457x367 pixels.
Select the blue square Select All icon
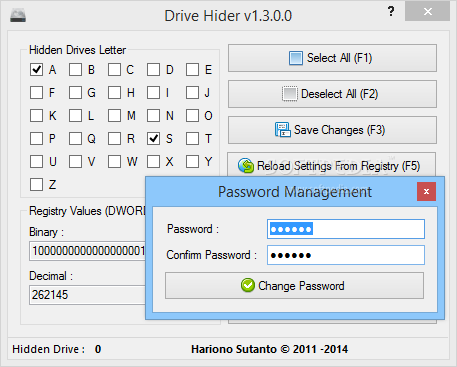(x=296, y=58)
